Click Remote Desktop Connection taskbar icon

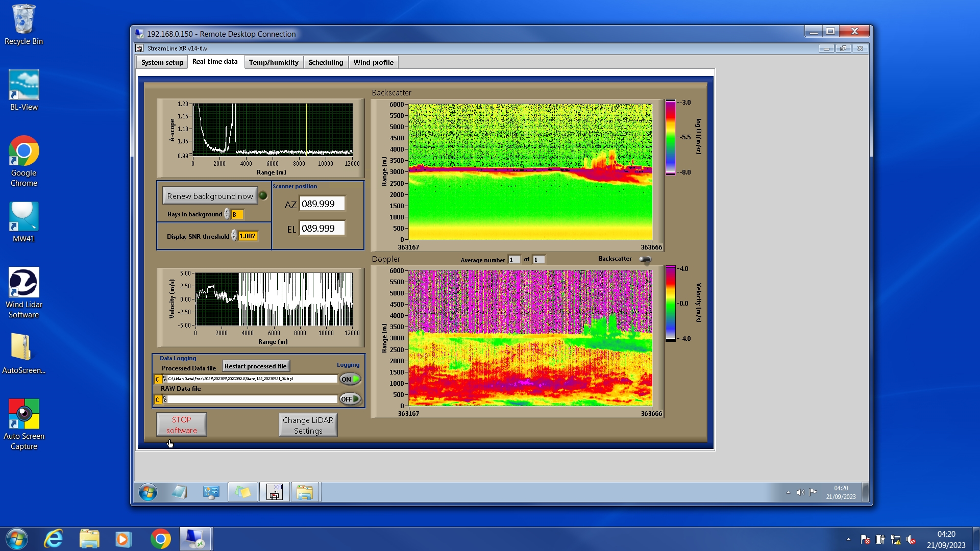[195, 539]
